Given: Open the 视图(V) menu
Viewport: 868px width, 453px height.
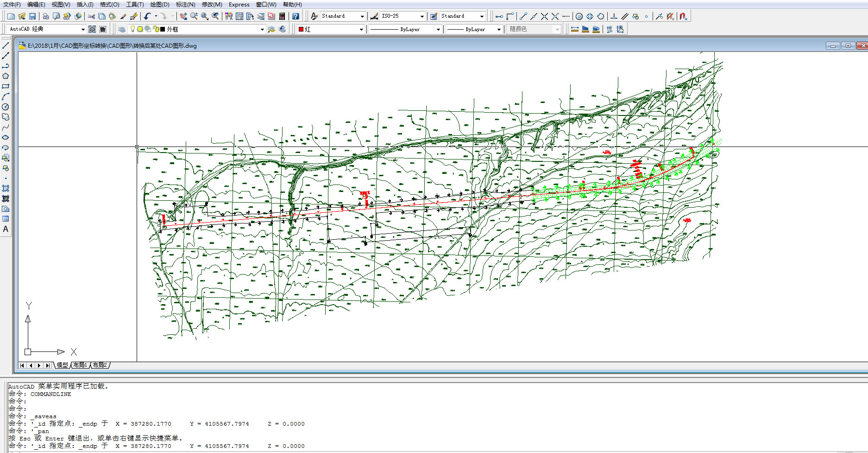Looking at the screenshot, I should pyautogui.click(x=61, y=4).
